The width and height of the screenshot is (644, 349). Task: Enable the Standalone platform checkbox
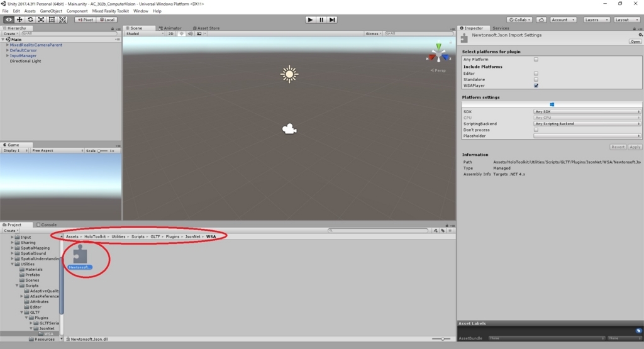coord(536,80)
